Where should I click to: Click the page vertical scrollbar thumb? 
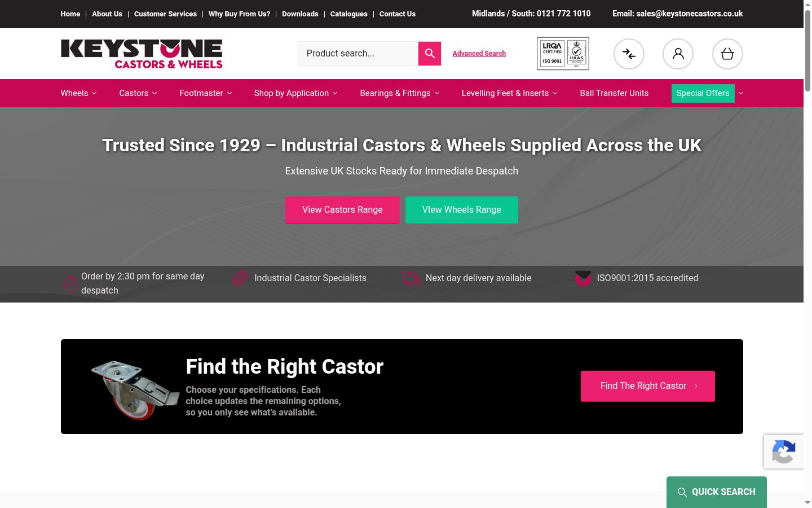pos(807,51)
